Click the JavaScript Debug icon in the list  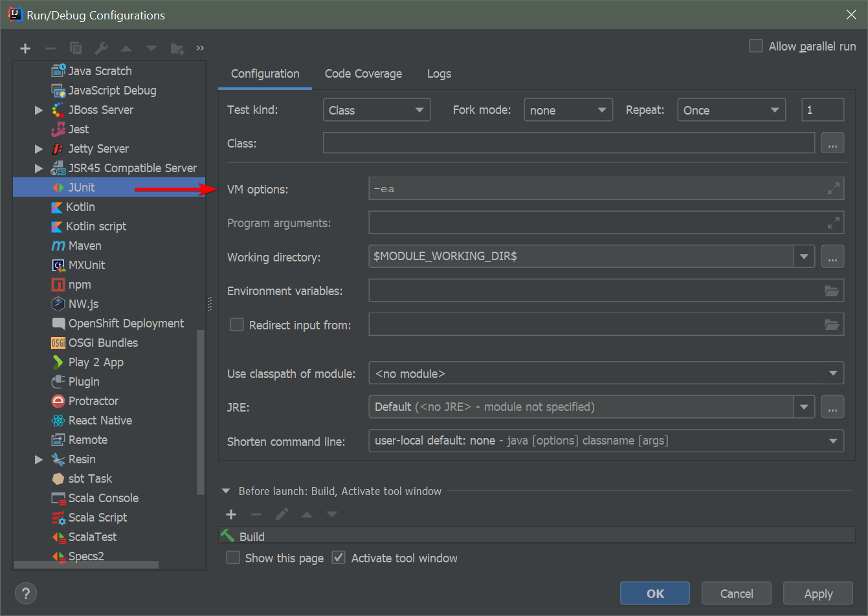click(58, 91)
